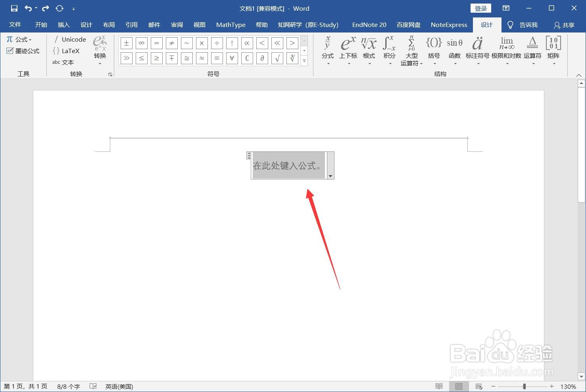Viewport: 586px width, 392px height.
Task: Open the Equation gallery dropdown
Action: 19,39
